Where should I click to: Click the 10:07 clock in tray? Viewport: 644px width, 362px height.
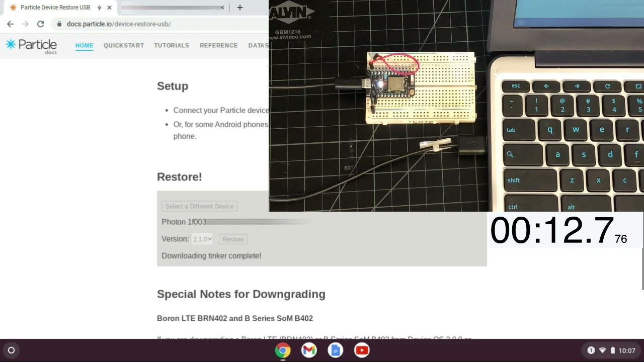(x=627, y=350)
